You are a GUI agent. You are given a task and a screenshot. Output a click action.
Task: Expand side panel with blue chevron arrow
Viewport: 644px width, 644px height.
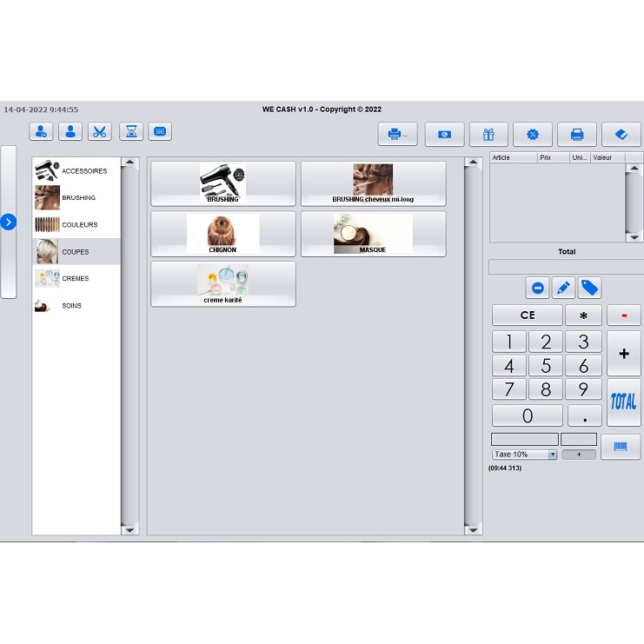8,222
